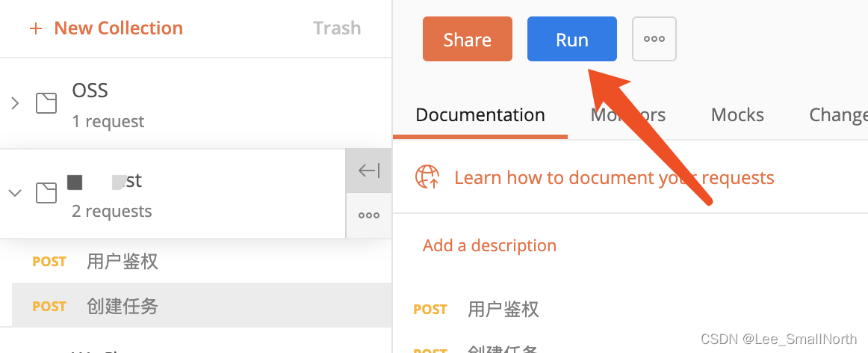Open the collection ellipsis menu in sidebar

369,215
